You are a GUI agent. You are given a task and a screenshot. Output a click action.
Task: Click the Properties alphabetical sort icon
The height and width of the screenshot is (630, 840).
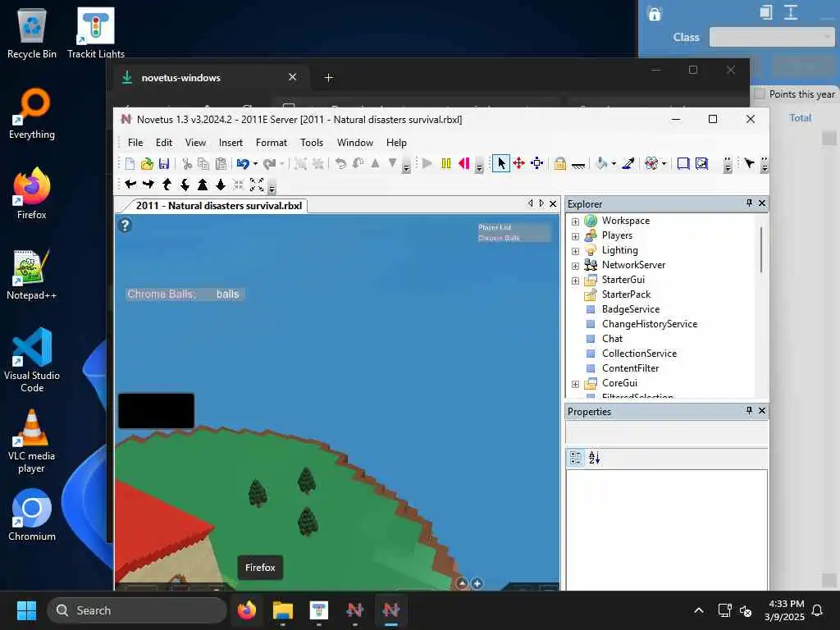pos(594,458)
